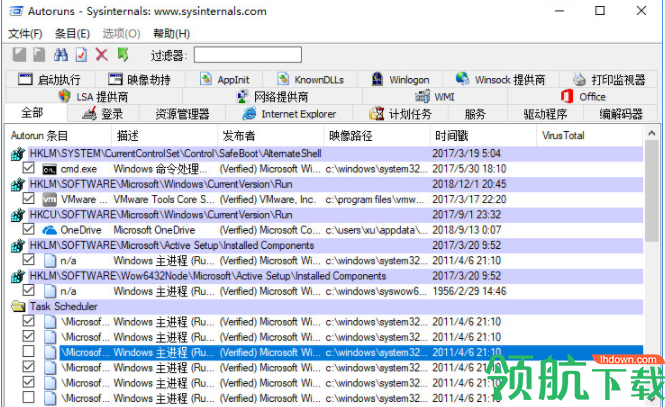Click c:\users\xu\appdata path in OneDrive row
This screenshot has width=665, height=407.
tap(377, 230)
